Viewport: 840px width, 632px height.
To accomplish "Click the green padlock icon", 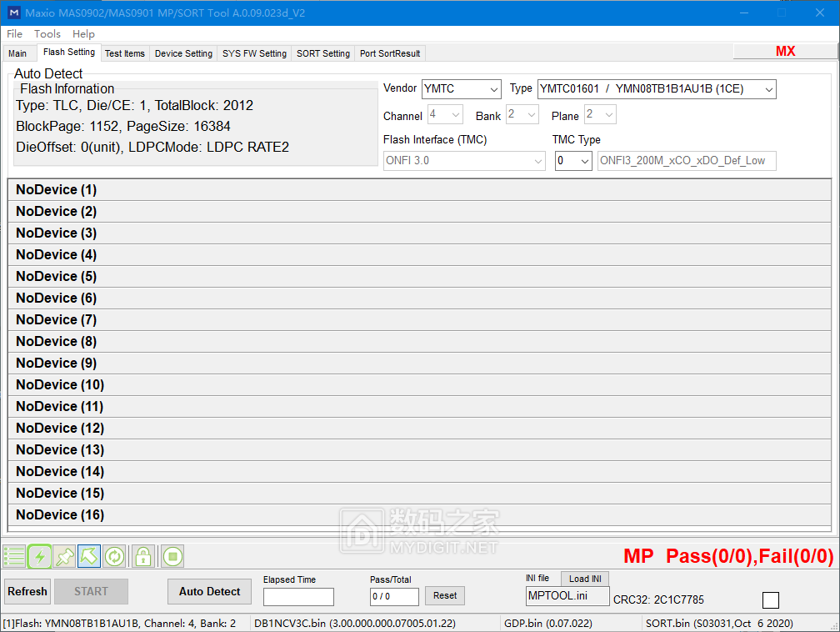I will 143,556.
